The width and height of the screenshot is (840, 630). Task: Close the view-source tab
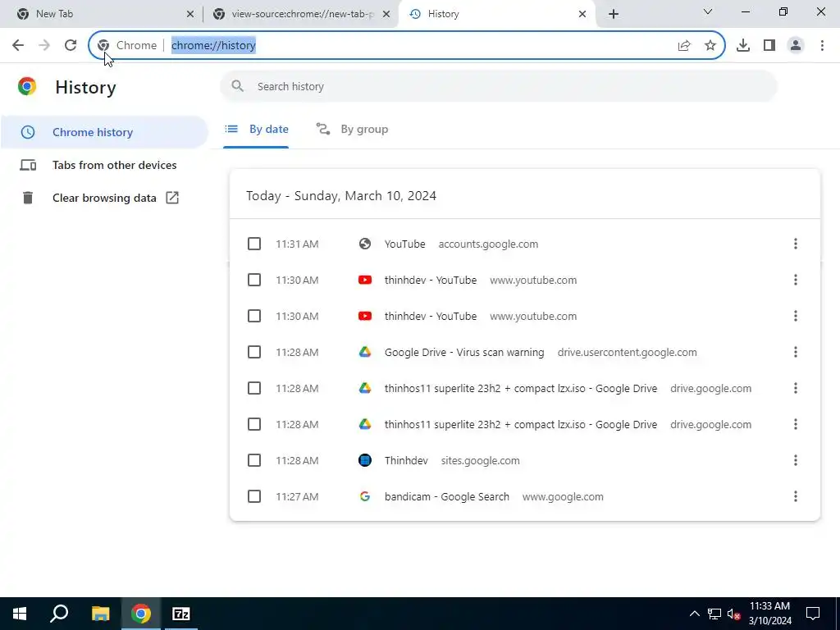386,14
